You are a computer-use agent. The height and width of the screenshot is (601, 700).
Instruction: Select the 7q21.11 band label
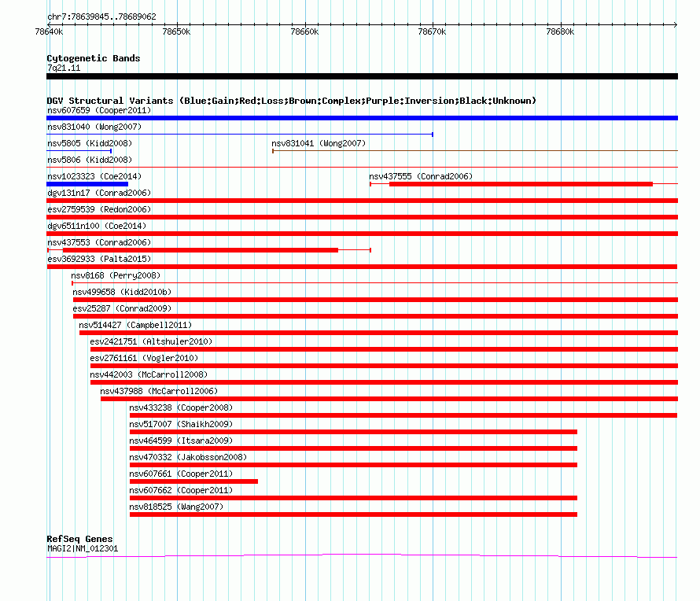[x=64, y=68]
